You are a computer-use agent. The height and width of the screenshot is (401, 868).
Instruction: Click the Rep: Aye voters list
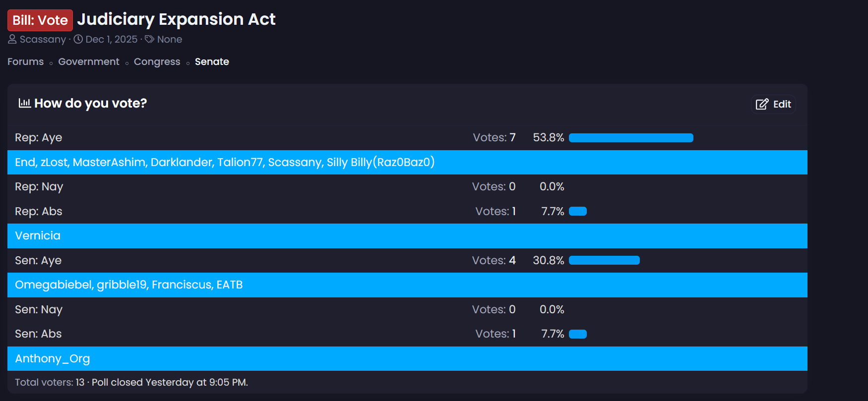tap(225, 163)
